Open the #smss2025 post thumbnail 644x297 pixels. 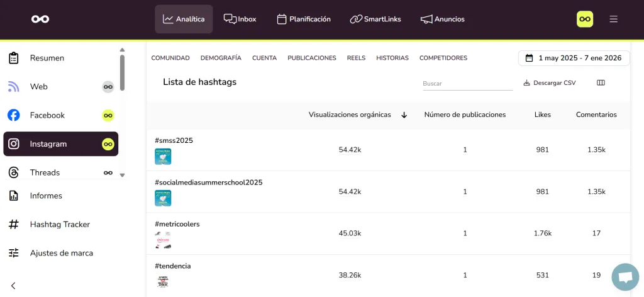[163, 157]
